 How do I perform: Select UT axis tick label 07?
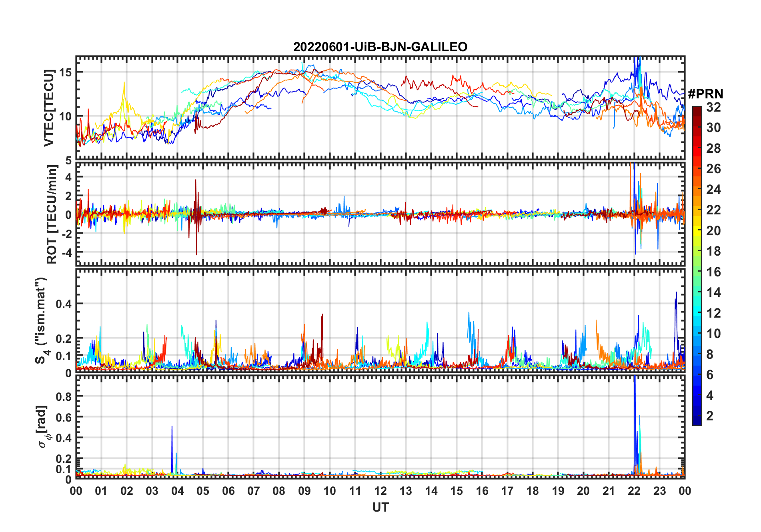pyautogui.click(x=254, y=491)
